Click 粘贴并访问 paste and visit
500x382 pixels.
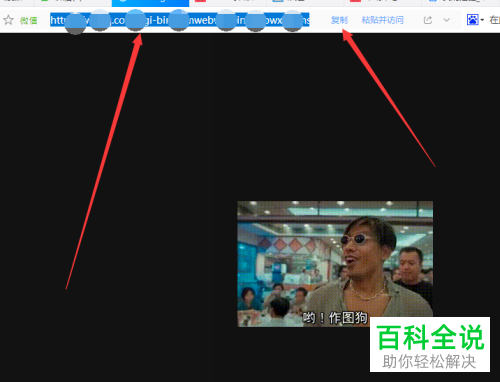pyautogui.click(x=383, y=20)
